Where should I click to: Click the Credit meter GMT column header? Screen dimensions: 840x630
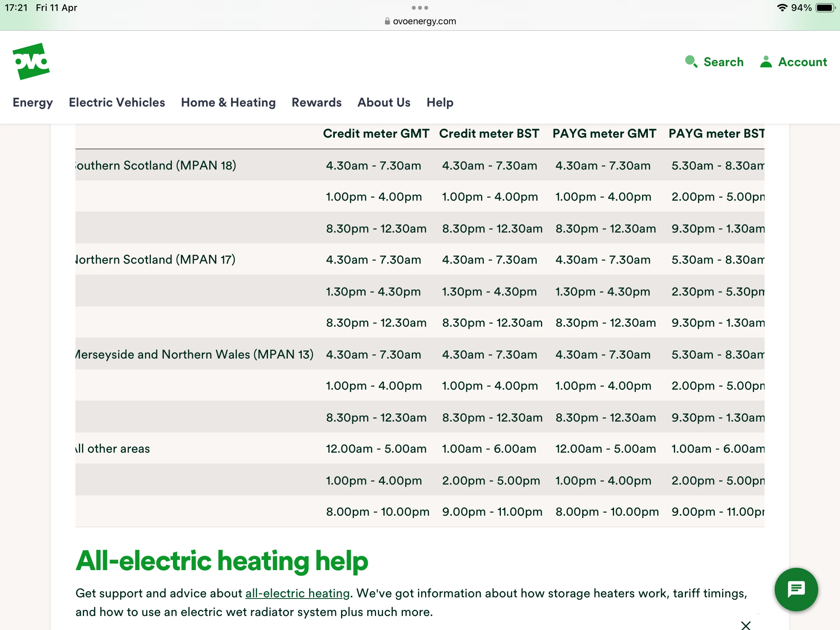[376, 133]
